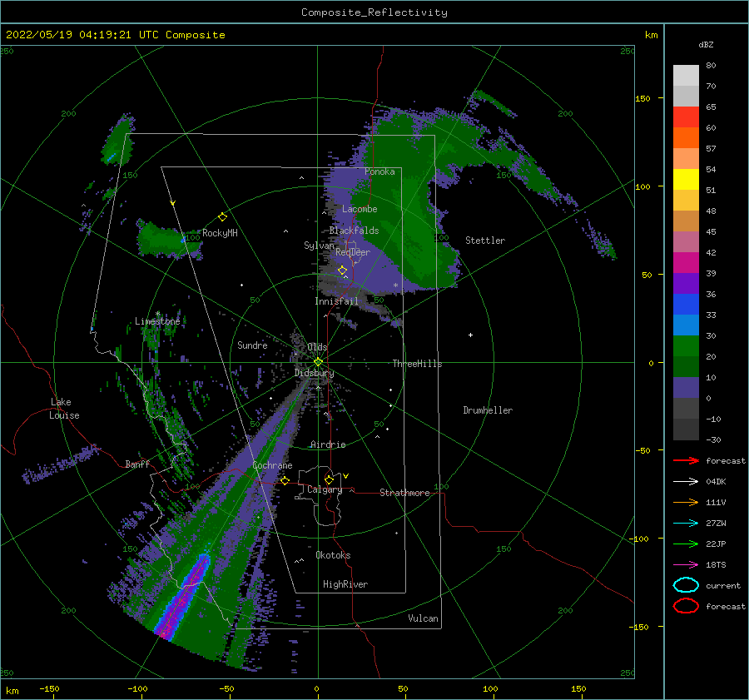Click the magenta 18TS arrow icon
Viewport: 749px width, 700px height.
(x=686, y=565)
